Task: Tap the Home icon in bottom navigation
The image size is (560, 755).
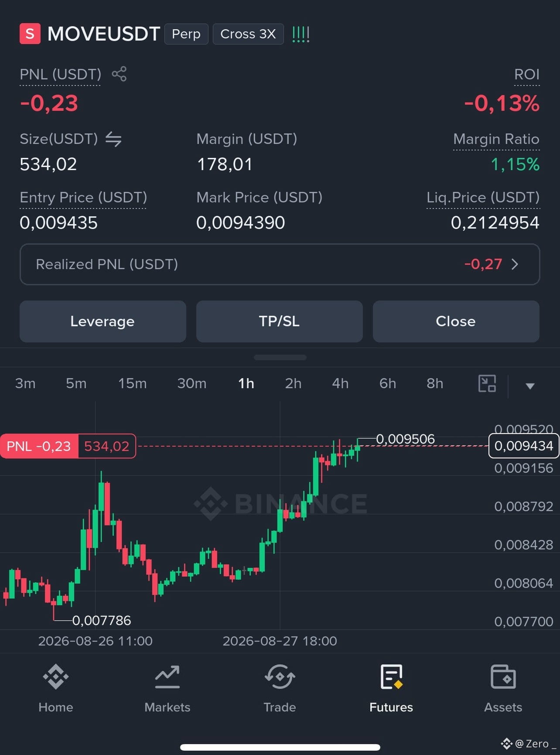Action: point(56,677)
